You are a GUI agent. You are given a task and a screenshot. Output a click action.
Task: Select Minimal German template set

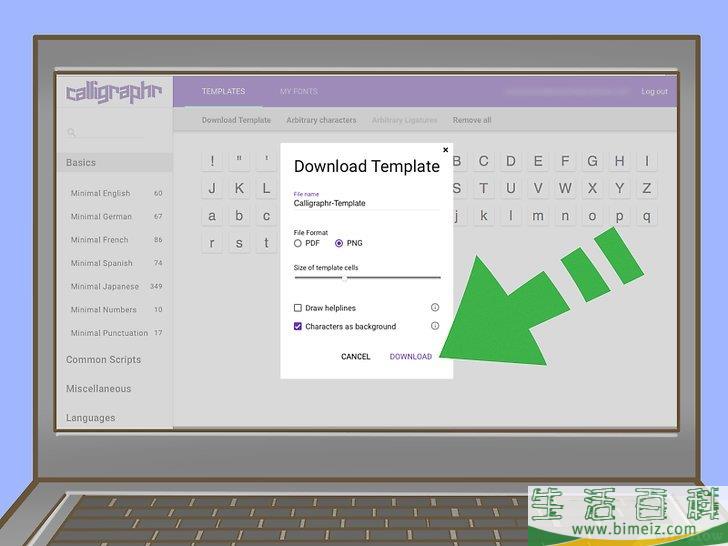116,216
